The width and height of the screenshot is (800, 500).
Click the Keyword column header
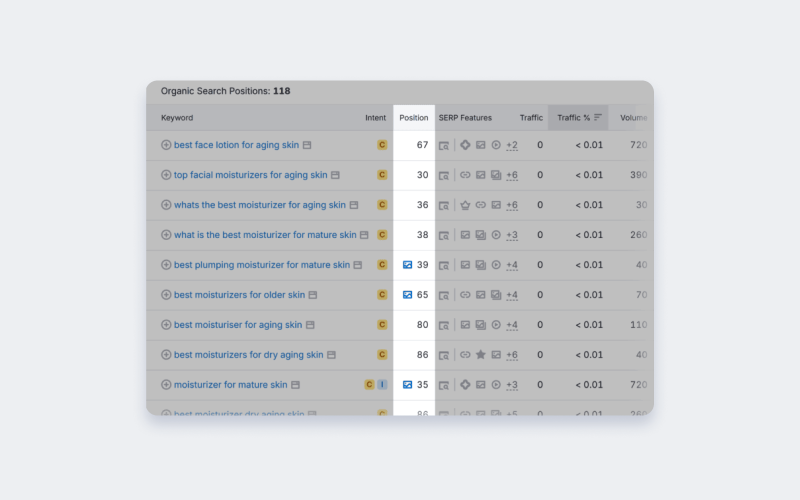[177, 118]
